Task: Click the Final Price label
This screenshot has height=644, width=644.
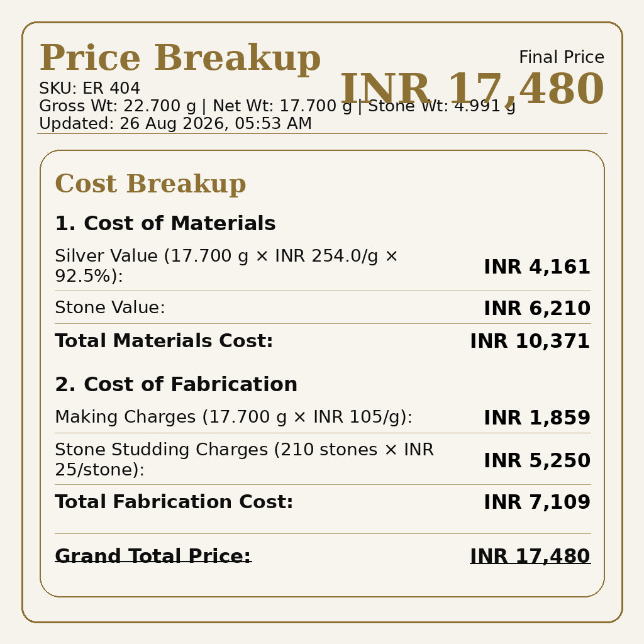Action: point(562,57)
